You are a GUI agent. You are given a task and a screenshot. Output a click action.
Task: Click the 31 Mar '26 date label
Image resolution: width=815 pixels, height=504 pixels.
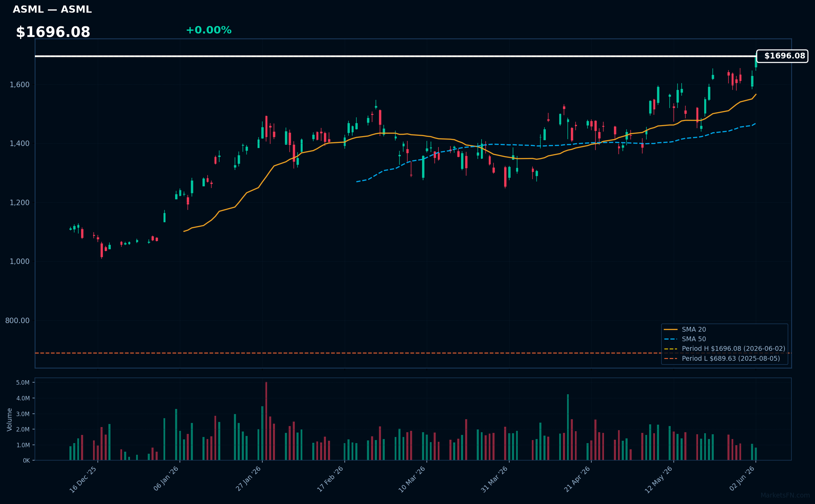pos(494,479)
